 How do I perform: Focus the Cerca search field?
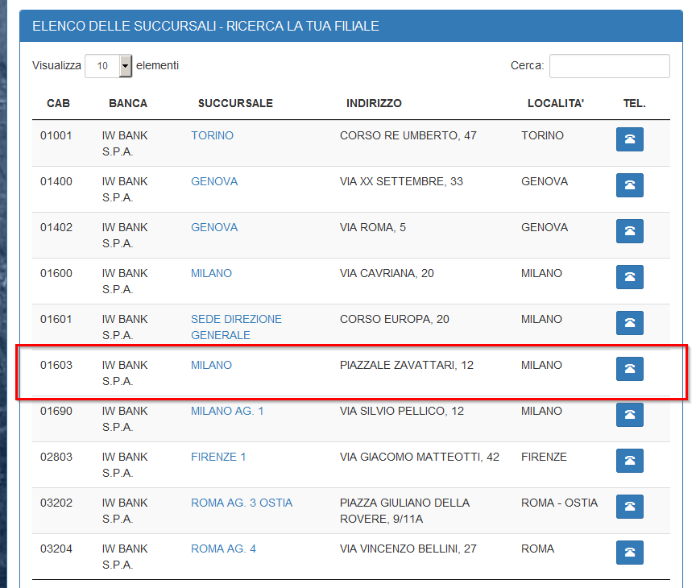(x=609, y=66)
